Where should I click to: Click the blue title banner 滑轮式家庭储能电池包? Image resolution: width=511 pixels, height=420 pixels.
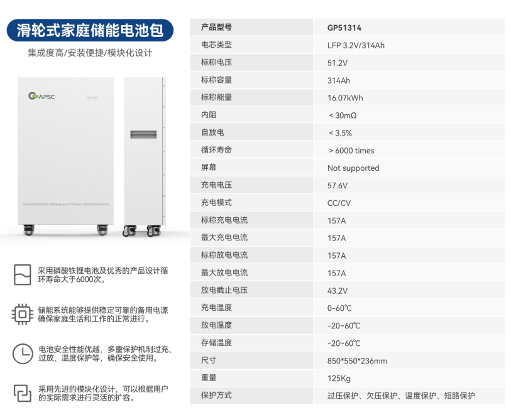coord(89,28)
